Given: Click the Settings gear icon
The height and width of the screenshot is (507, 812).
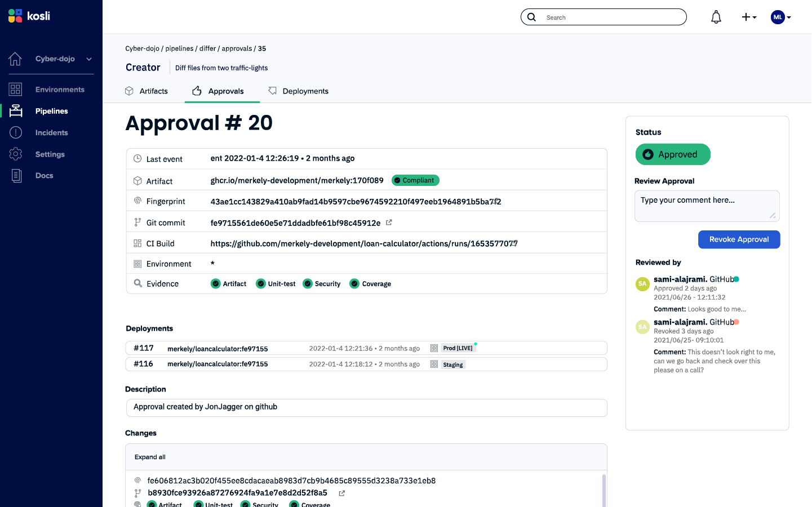Looking at the screenshot, I should (x=16, y=154).
